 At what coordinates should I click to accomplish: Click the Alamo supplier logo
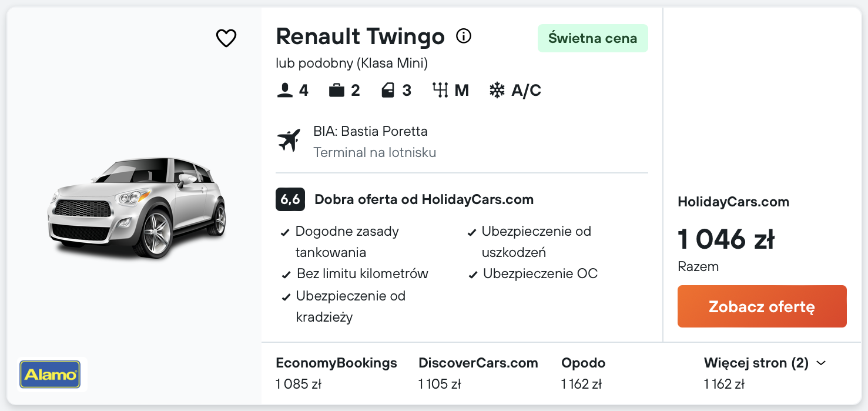(x=50, y=375)
